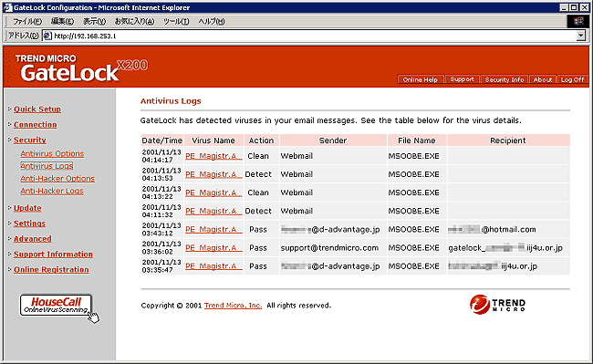Viewport: 593px width, 364px height.
Task: Open the address bar dropdown arrow
Action: 581,36
